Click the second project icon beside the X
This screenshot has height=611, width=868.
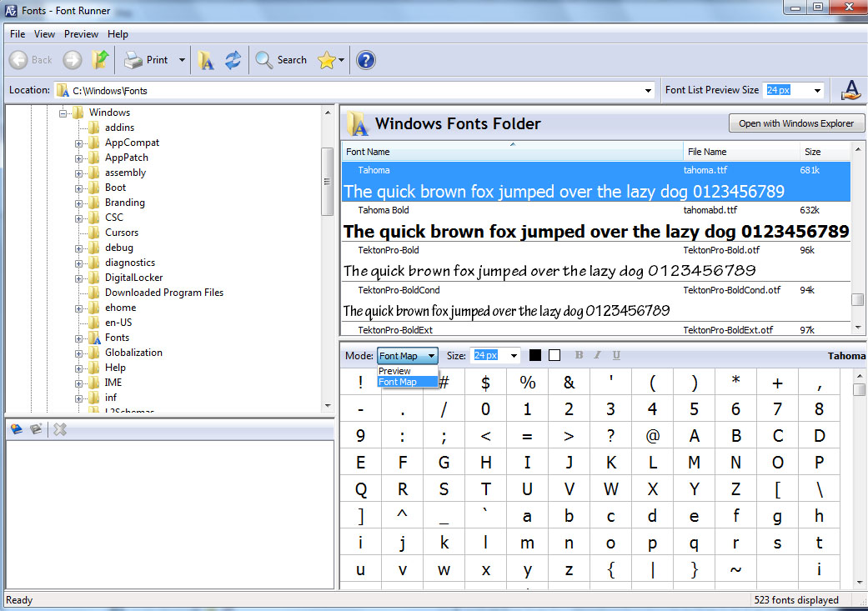click(37, 429)
